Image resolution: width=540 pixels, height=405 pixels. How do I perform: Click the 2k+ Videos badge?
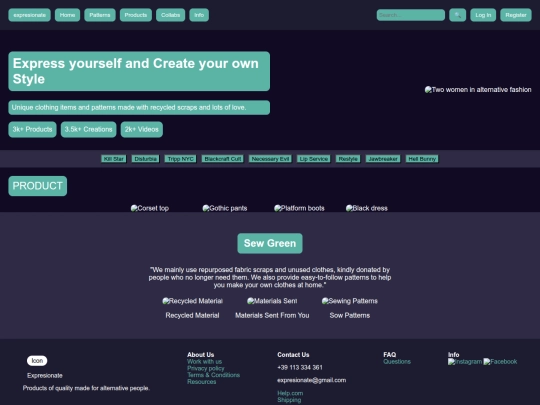pos(142,129)
